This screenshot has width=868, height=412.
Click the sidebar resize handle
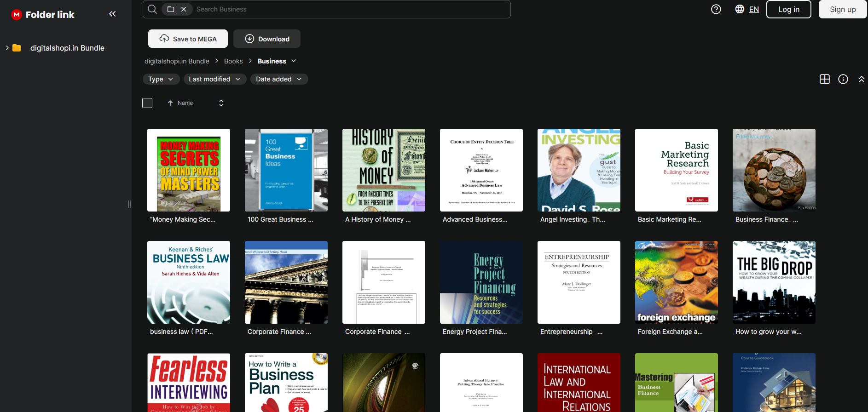pyautogui.click(x=129, y=204)
